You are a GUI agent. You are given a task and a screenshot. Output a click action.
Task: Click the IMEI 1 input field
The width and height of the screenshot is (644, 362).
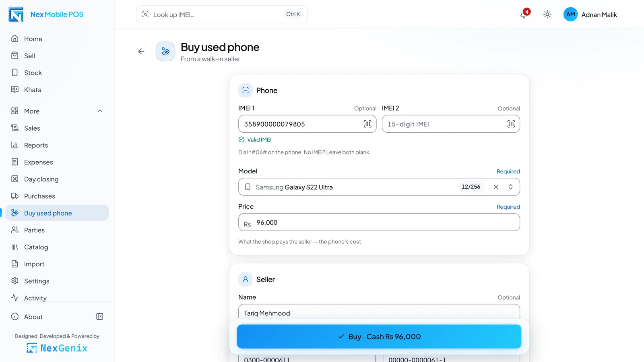(x=308, y=124)
